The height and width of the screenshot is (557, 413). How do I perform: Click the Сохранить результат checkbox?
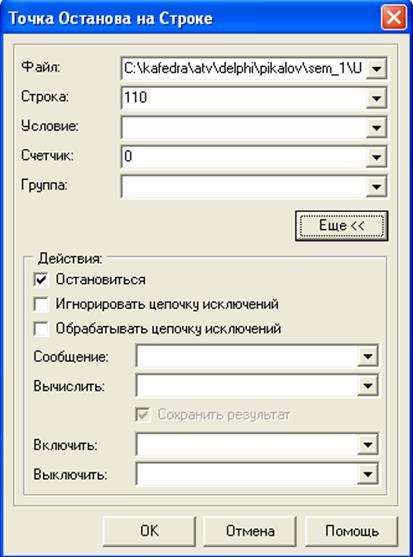coord(143,415)
